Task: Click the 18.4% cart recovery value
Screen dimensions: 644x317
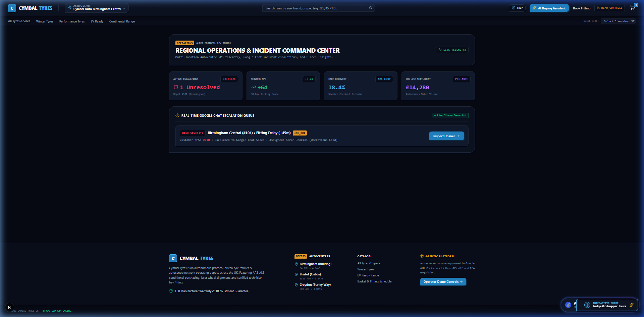Action: [337, 87]
